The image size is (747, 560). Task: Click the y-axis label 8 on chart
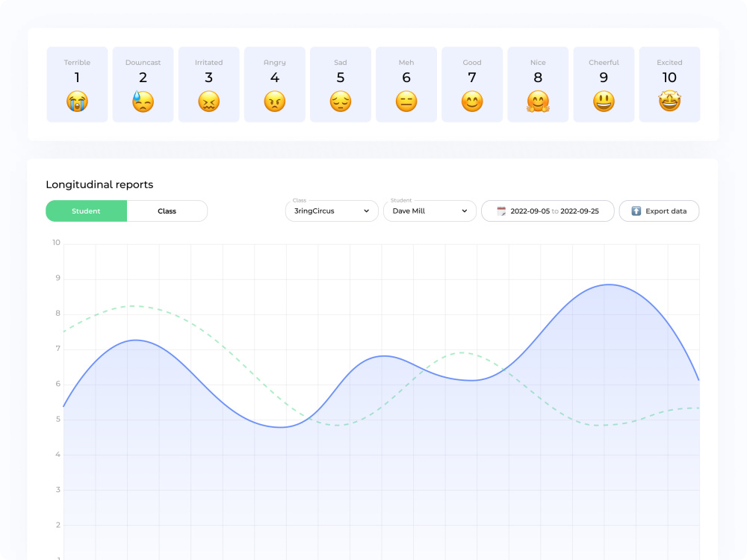[58, 314]
